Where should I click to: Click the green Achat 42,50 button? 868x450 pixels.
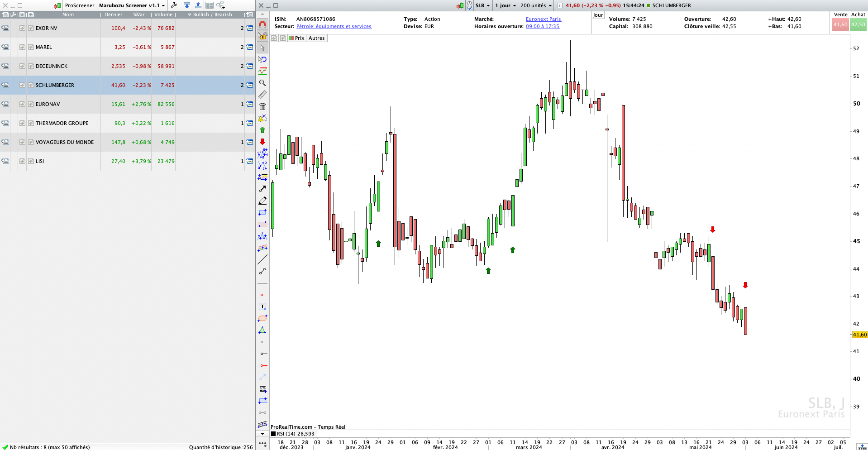pyautogui.click(x=858, y=24)
